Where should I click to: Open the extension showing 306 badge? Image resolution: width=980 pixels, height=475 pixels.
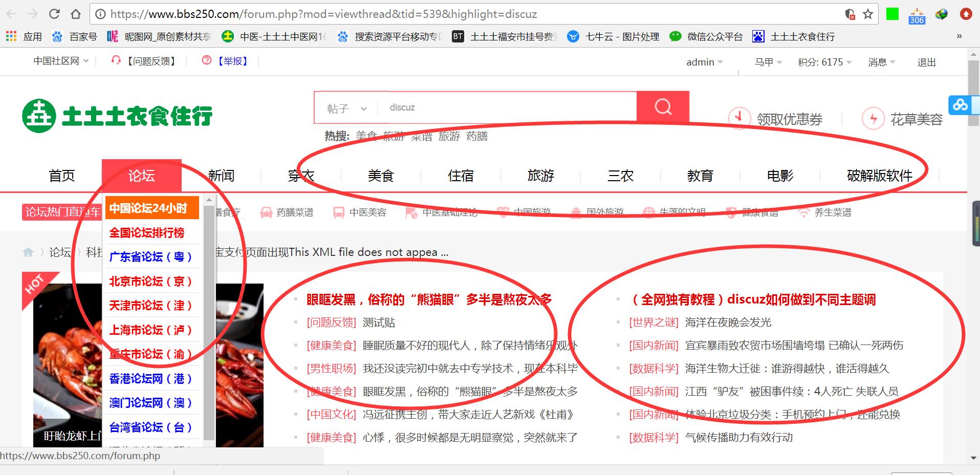pos(917,16)
